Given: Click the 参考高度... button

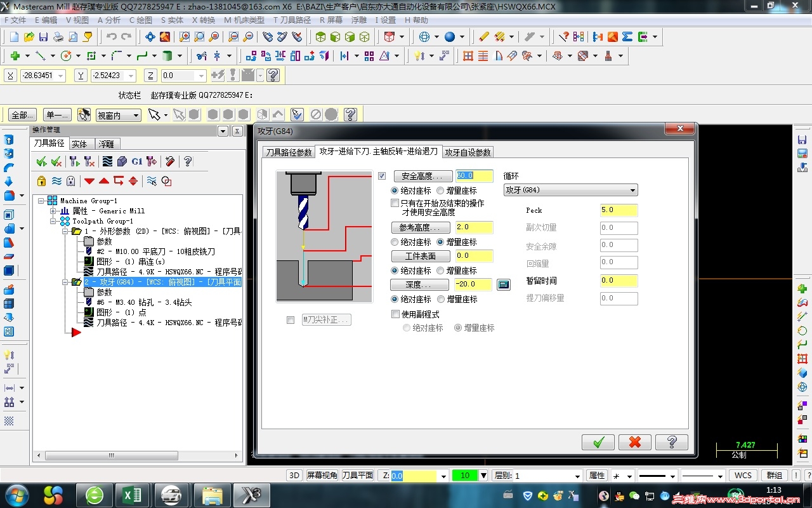Looking at the screenshot, I should [x=421, y=227].
